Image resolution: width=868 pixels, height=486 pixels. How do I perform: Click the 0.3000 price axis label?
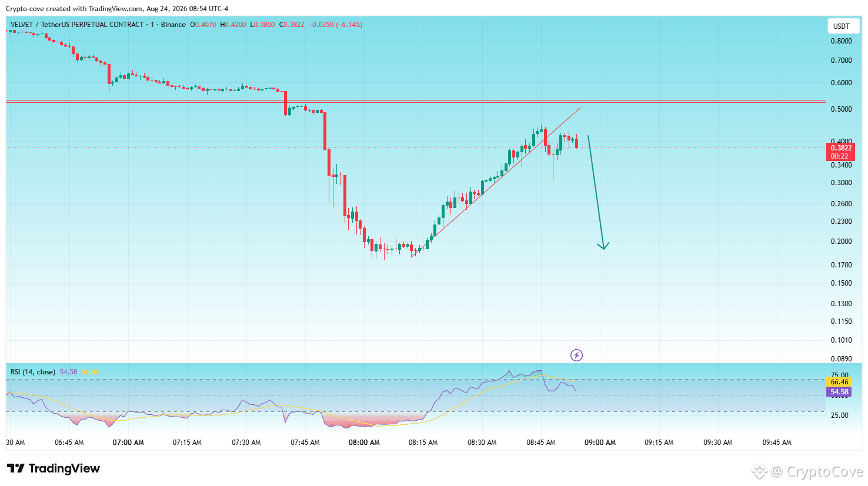[841, 183]
